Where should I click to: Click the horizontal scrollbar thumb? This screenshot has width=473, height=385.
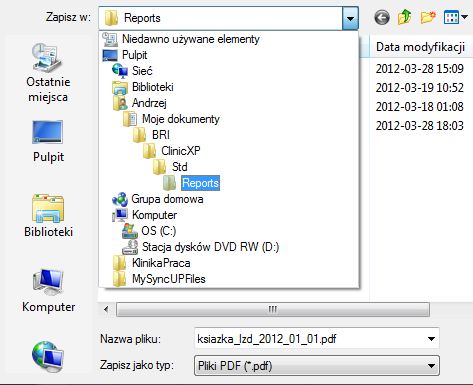click(x=273, y=309)
